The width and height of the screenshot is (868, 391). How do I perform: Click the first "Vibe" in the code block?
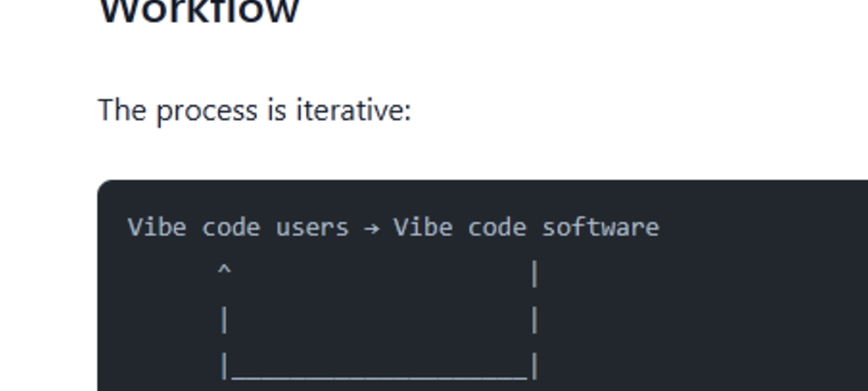[x=157, y=227]
